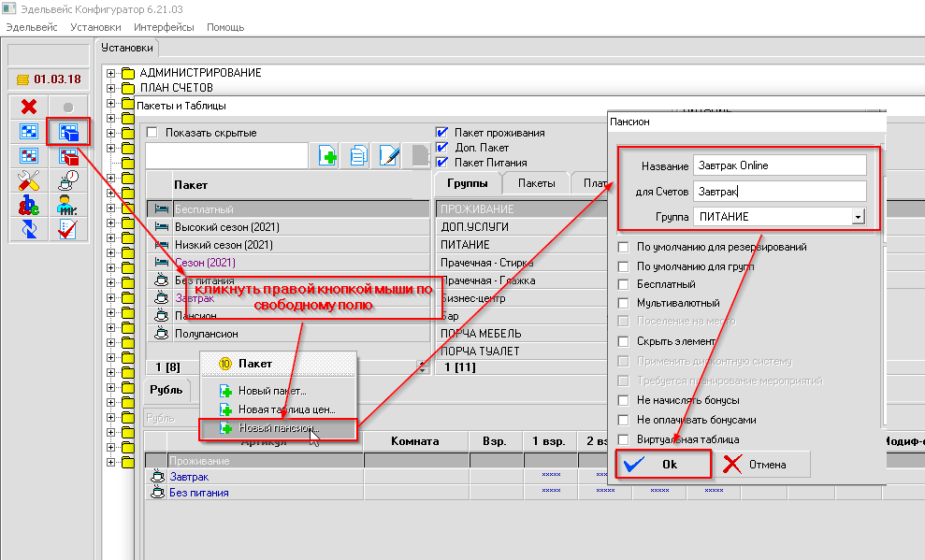Toggle the 'Бесплатный' checkbox in Пансион dialog
This screenshot has width=925, height=560.
(x=624, y=284)
